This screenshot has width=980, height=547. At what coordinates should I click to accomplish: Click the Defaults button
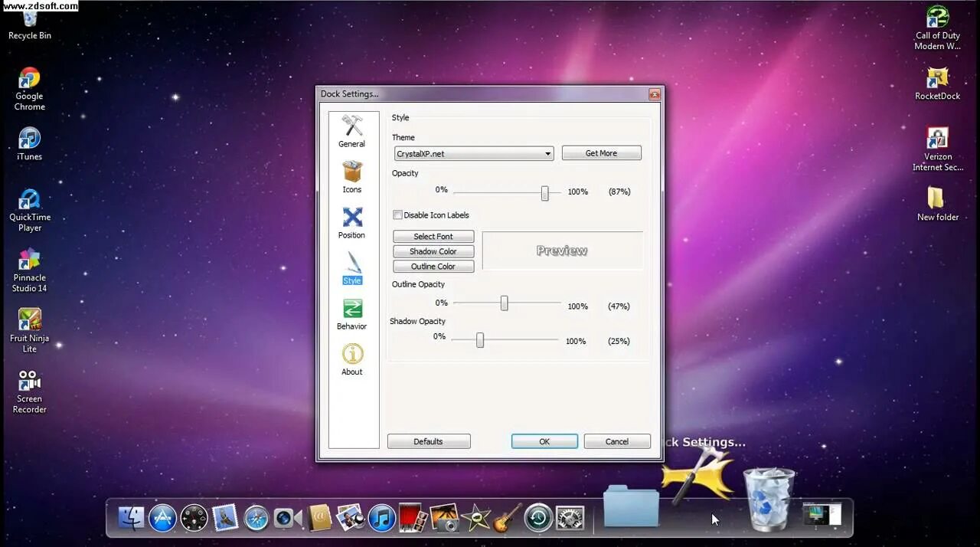tap(429, 441)
